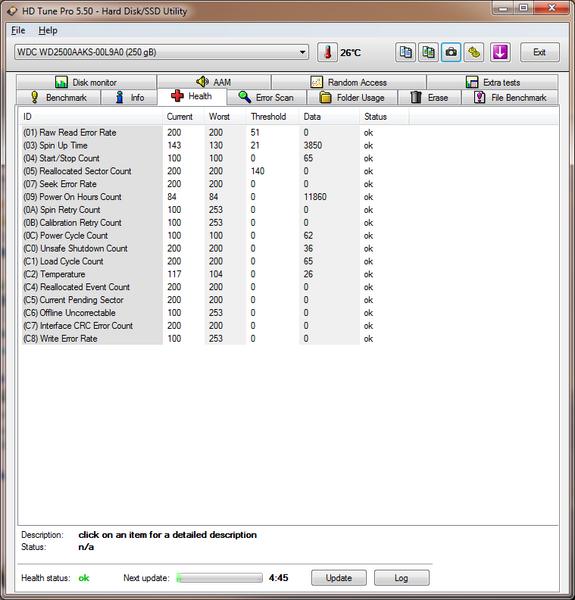Copy text to clipboard toolbar icon
The width and height of the screenshot is (575, 600).
(405, 52)
